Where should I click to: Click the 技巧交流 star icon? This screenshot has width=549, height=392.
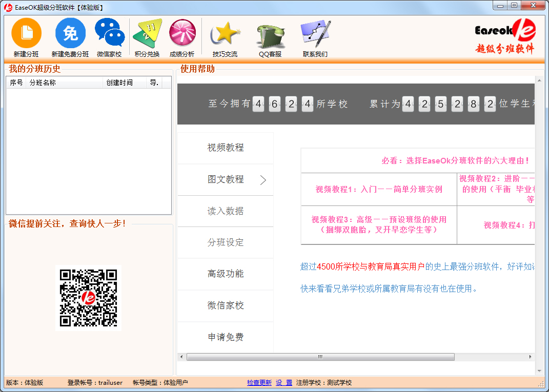[x=225, y=33]
